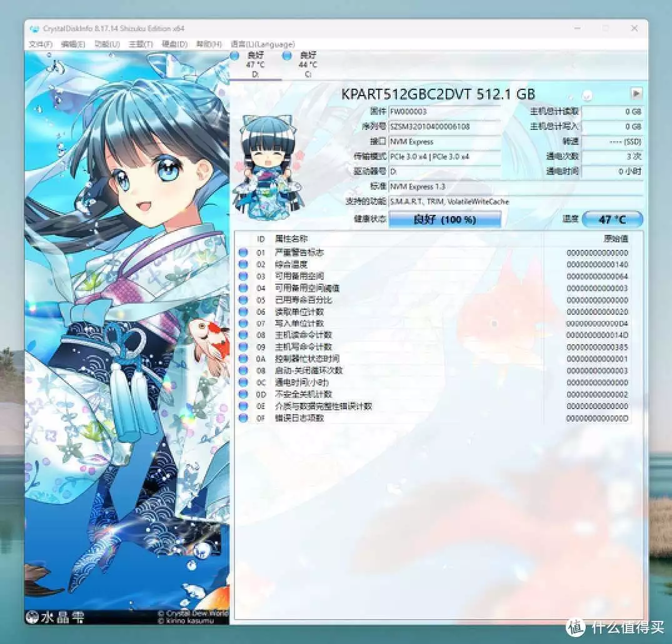Click the status circle for attribute 0F
Viewport: 672px width, 644px height.
coord(243,417)
